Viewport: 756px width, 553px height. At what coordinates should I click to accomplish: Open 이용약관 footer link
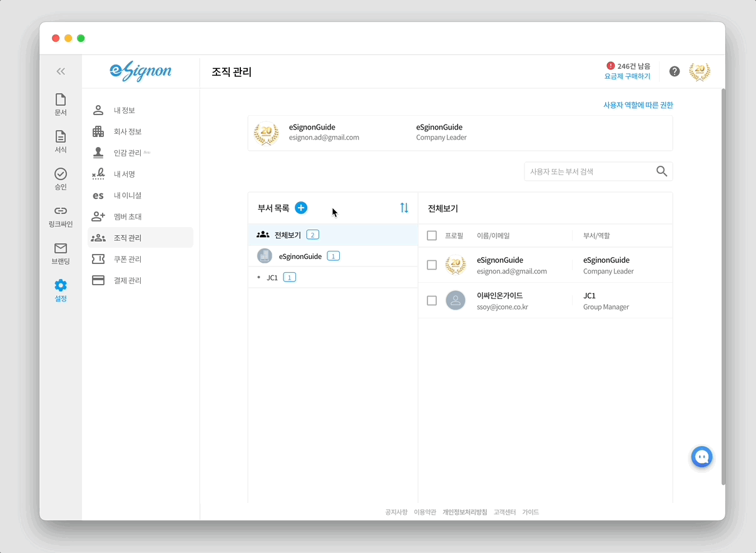(x=425, y=512)
